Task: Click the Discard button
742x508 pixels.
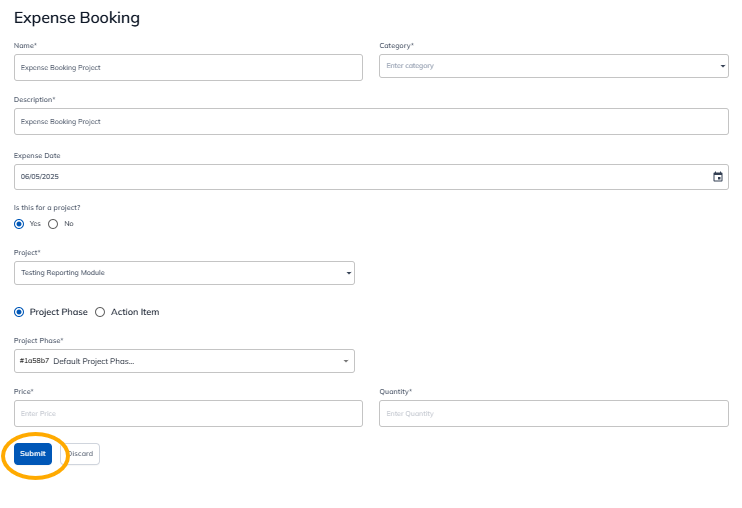Action: pyautogui.click(x=81, y=454)
